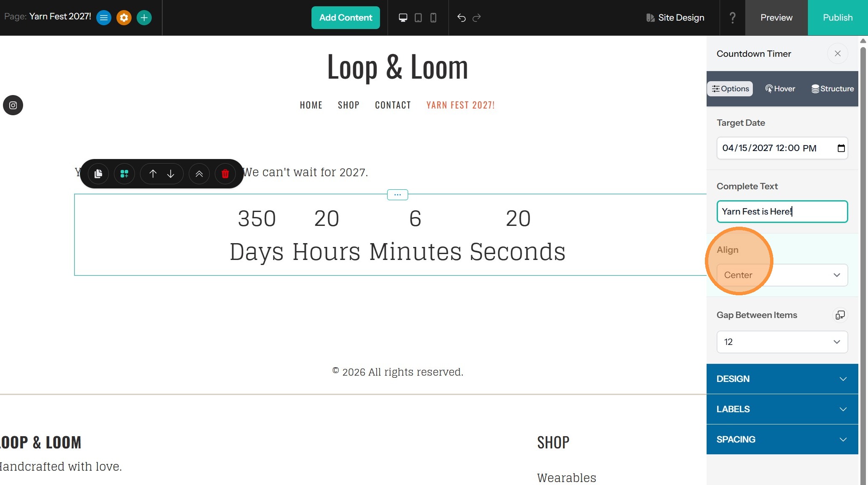Switch to tablet view icon
Viewport: 868px width, 485px height.
coord(418,18)
